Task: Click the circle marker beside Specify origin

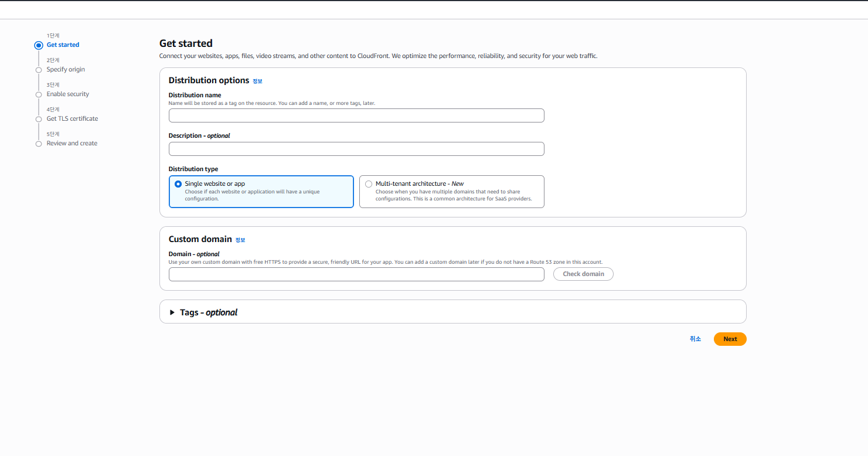Action: pyautogui.click(x=39, y=70)
